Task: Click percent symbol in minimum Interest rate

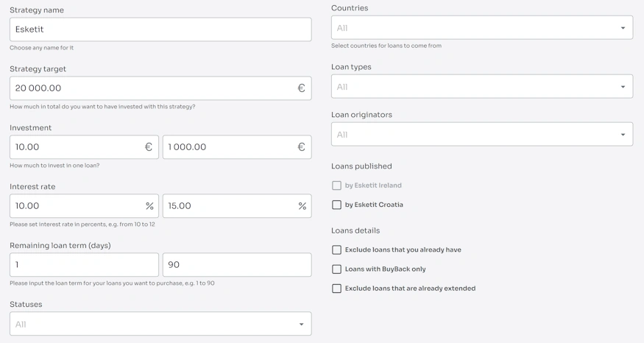Action: point(149,206)
